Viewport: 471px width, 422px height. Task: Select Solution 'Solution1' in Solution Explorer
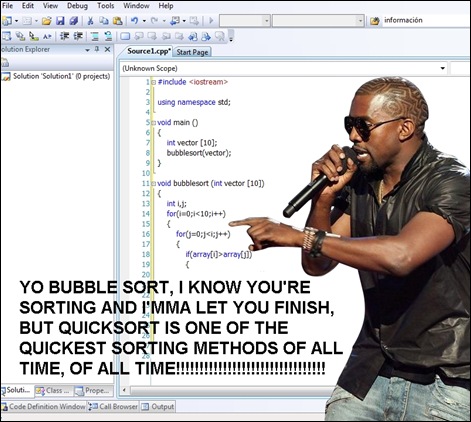click(56, 76)
